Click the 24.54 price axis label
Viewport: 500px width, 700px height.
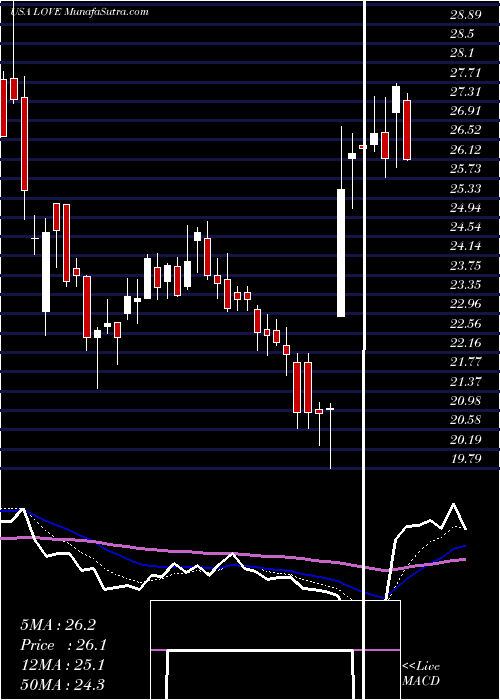[x=466, y=227]
